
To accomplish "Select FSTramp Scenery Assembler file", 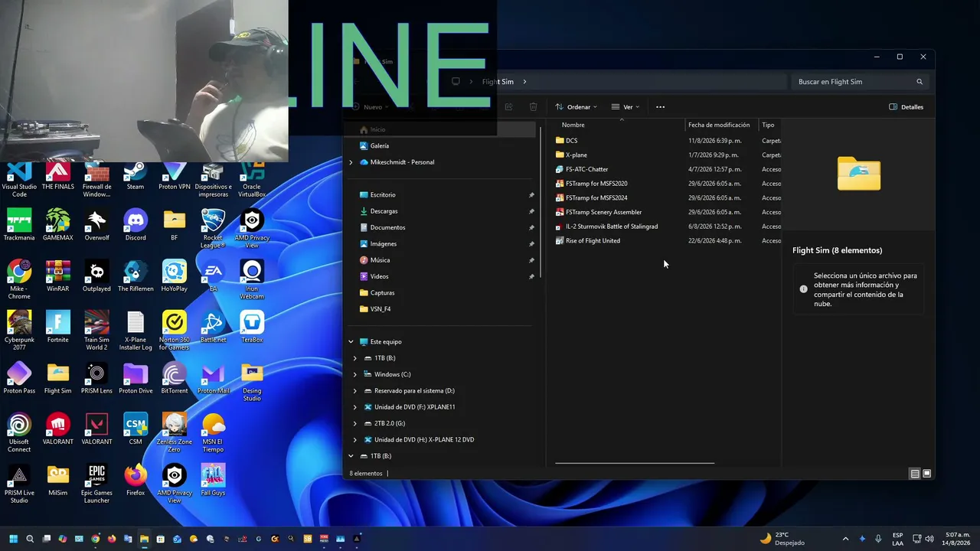I will (599, 212).
